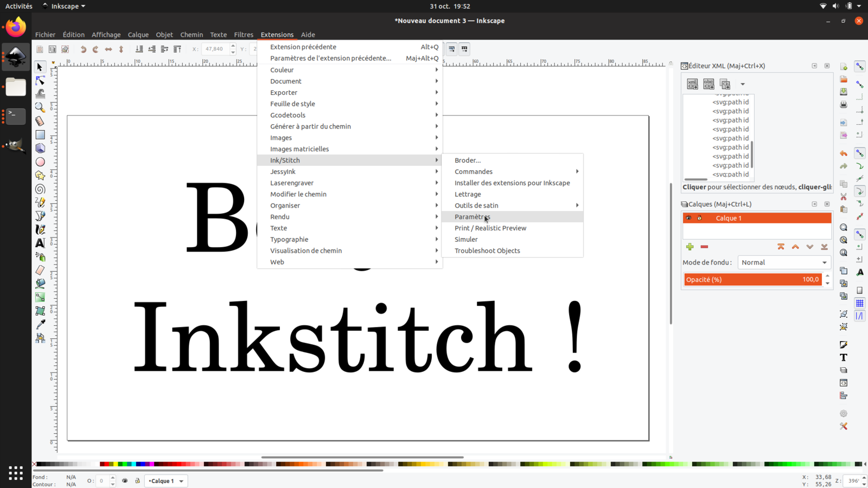Click the red color swatch in palette
Viewport: 868px width, 488px height.
pyautogui.click(x=103, y=464)
